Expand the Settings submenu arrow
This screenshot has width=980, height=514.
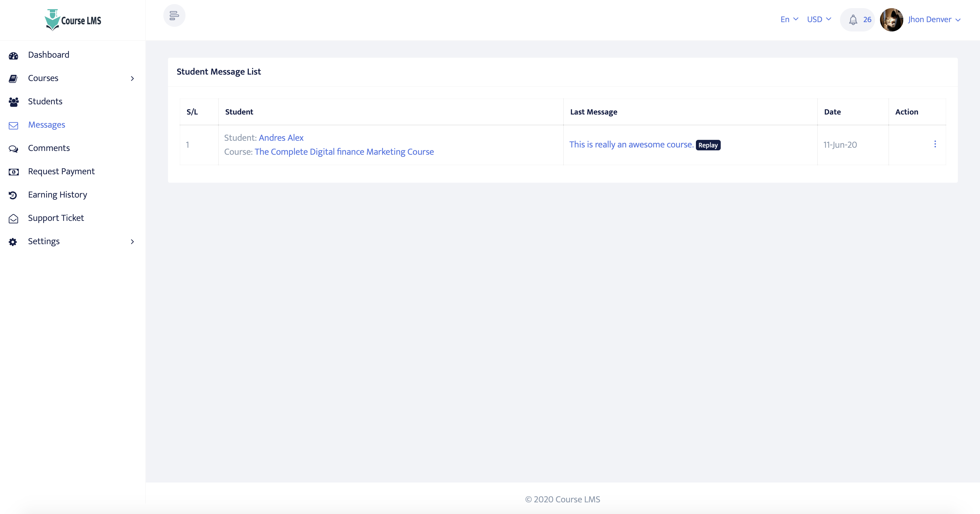[132, 242]
